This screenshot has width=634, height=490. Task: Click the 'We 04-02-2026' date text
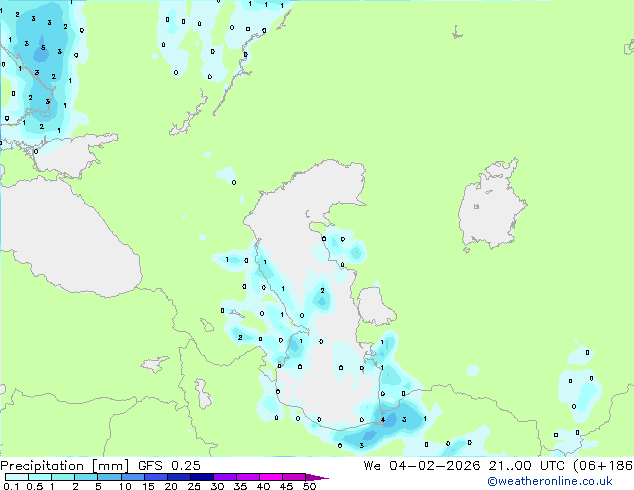click(x=421, y=466)
